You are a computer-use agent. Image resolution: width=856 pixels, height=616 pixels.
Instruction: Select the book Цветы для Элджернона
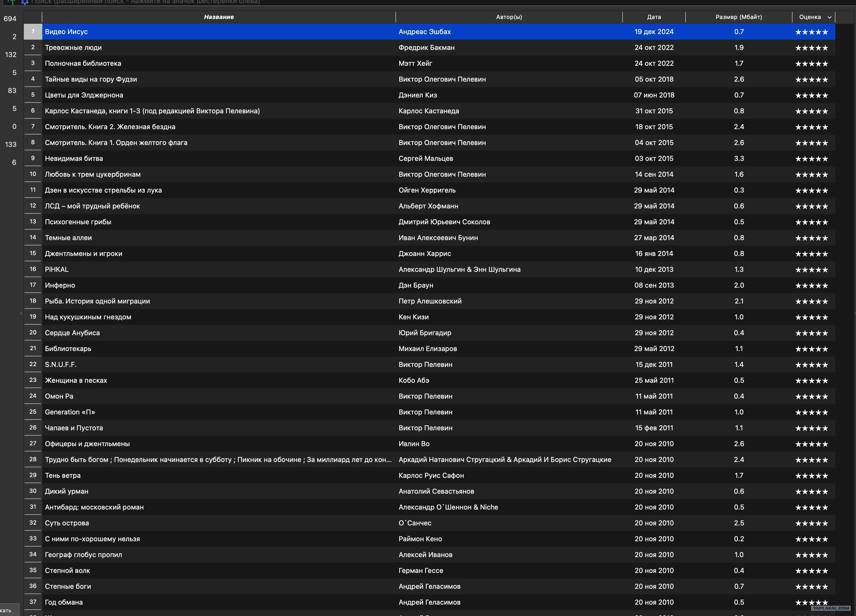[x=84, y=95]
